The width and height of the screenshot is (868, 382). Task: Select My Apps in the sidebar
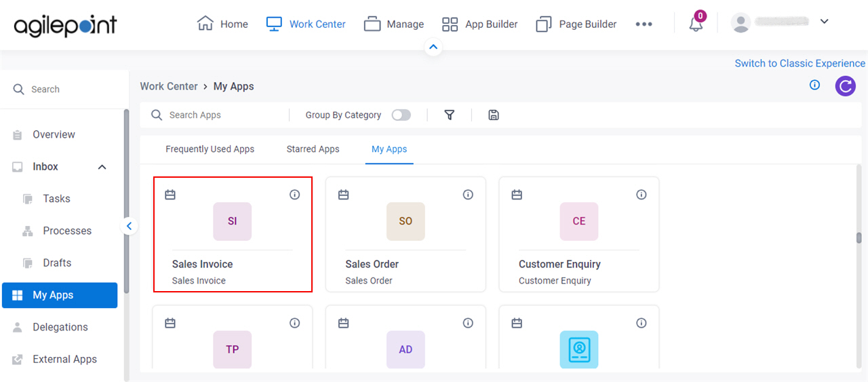[60, 295]
